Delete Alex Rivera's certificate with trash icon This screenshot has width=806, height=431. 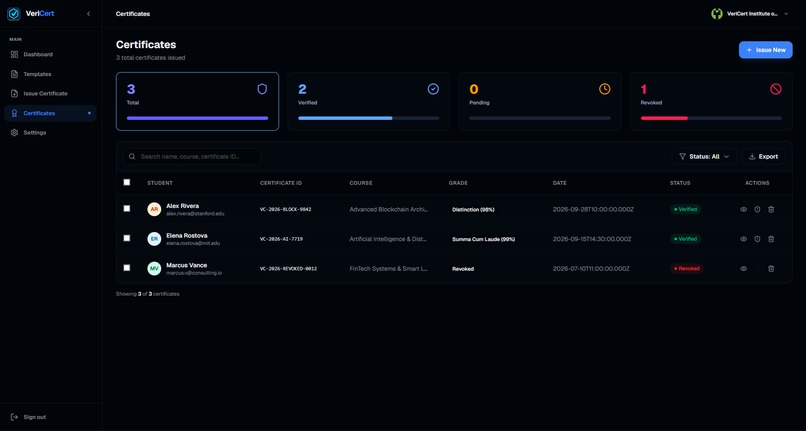771,209
